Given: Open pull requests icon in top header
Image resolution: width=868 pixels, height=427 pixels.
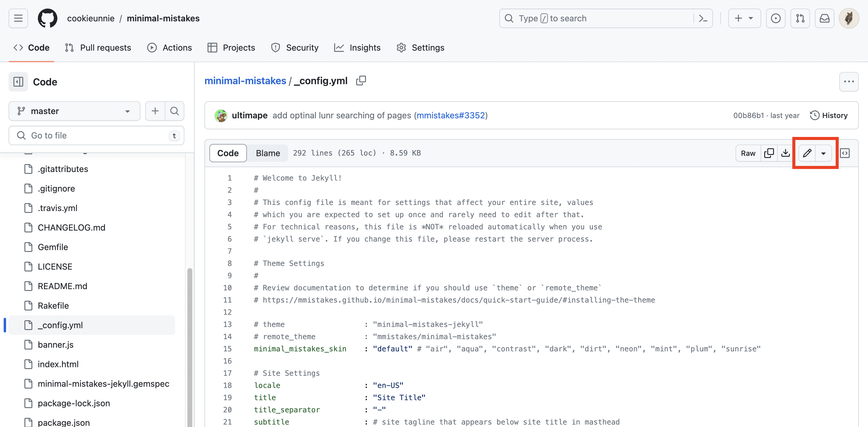Looking at the screenshot, I should (800, 18).
